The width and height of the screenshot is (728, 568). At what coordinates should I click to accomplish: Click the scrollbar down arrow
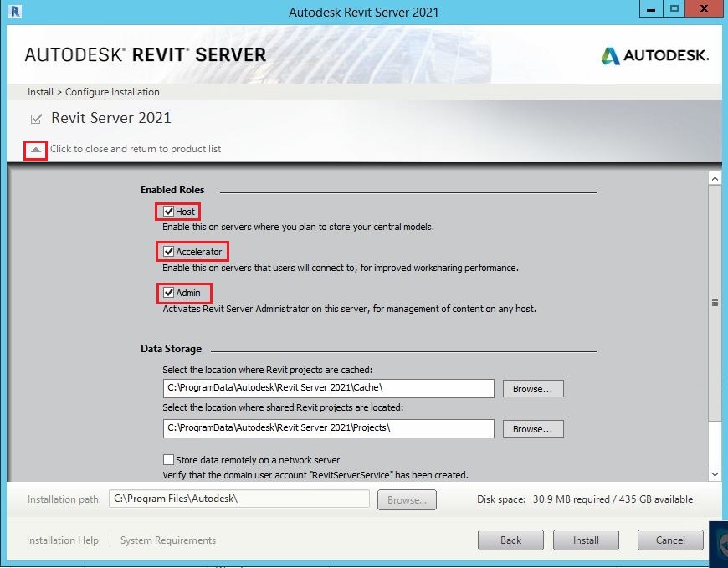click(714, 473)
